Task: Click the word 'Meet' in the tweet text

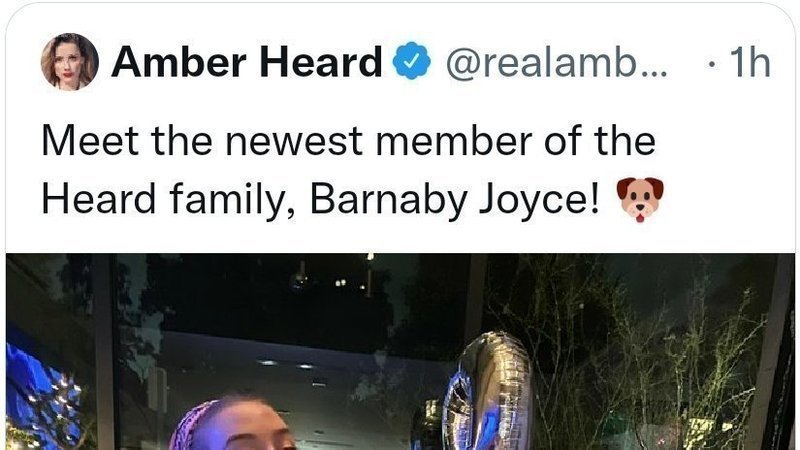Action: click(90, 140)
